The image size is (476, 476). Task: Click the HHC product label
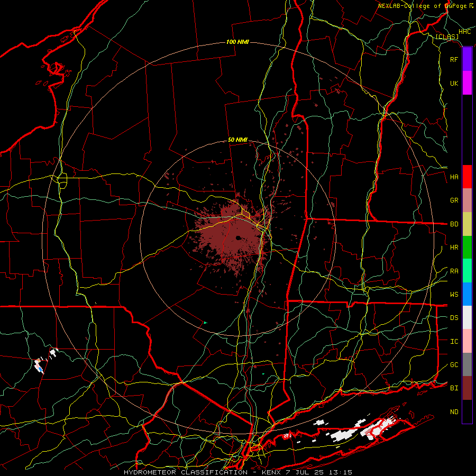point(464,32)
